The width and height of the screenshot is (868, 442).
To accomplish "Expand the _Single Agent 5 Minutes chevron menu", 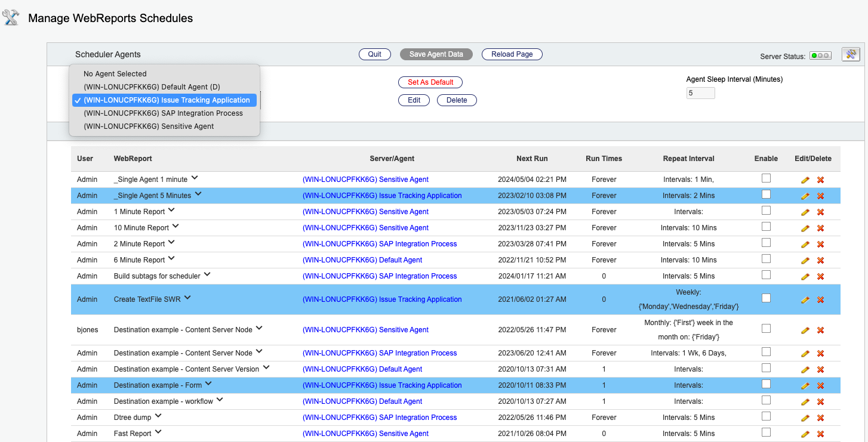I will tap(198, 194).
